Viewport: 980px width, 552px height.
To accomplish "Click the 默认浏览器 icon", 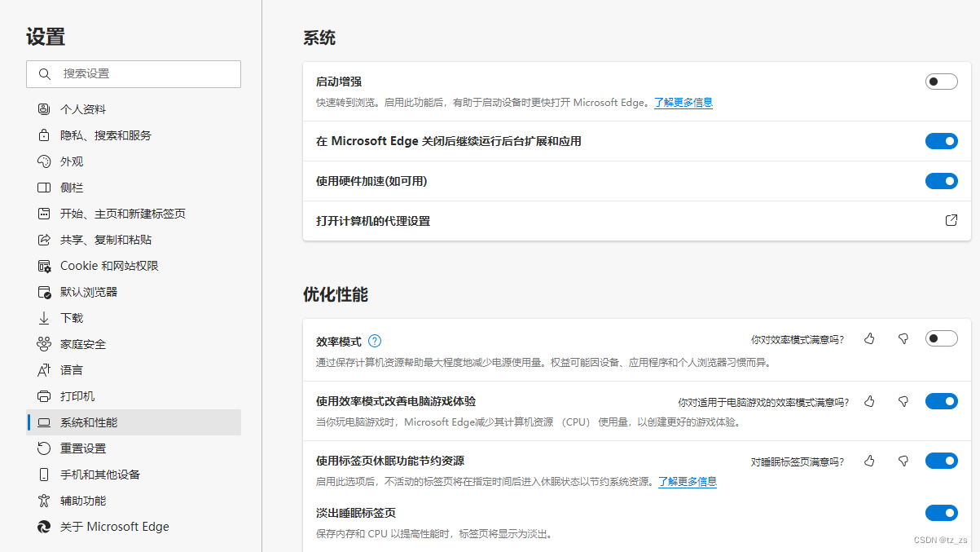I will click(44, 292).
